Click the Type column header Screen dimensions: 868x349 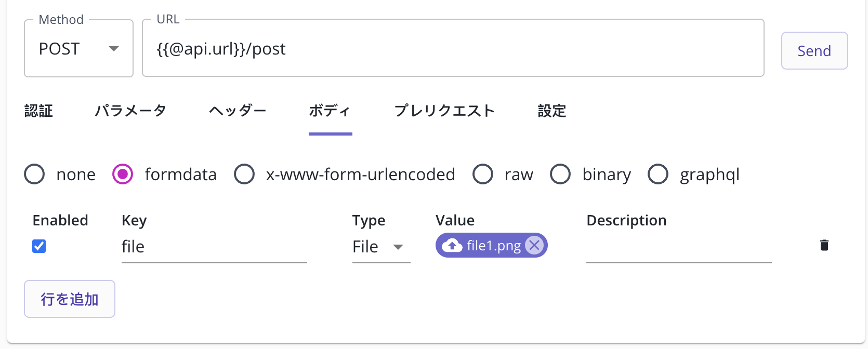[x=369, y=220]
